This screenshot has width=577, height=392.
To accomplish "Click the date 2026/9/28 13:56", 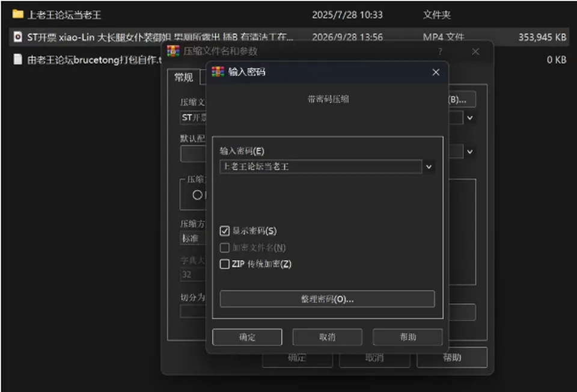I will click(x=347, y=37).
